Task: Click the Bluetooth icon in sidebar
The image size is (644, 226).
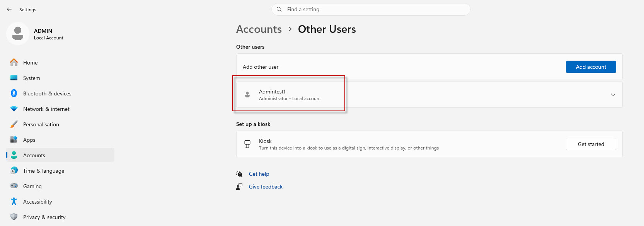Action: click(14, 93)
